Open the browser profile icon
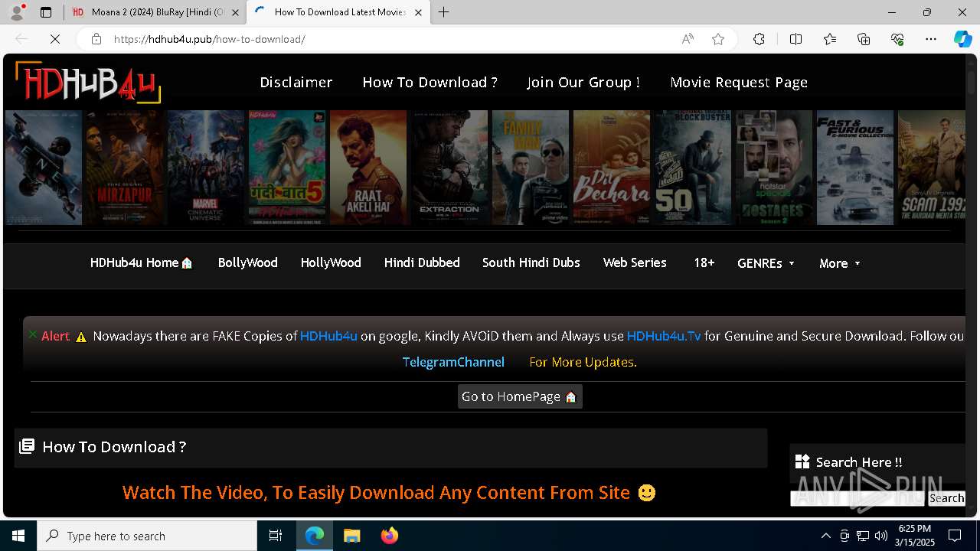This screenshot has width=980, height=551. click(x=18, y=12)
